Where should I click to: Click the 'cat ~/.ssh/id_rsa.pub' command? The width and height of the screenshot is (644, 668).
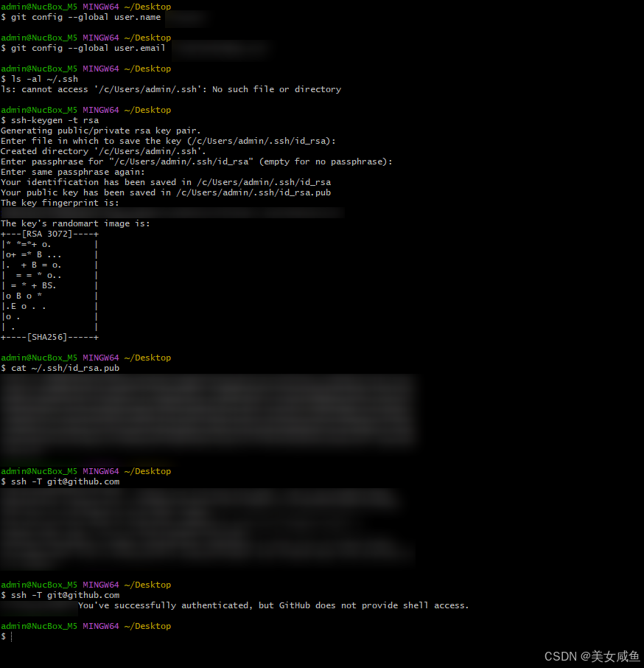65,368
